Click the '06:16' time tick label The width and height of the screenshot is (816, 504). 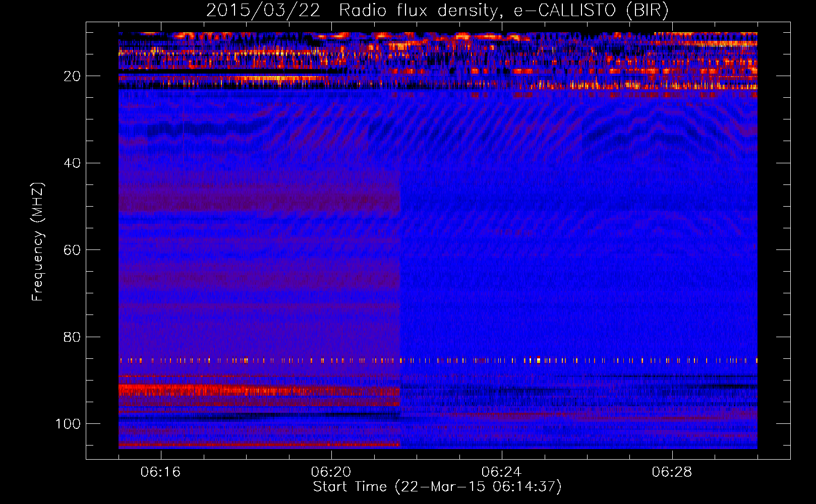160,472
